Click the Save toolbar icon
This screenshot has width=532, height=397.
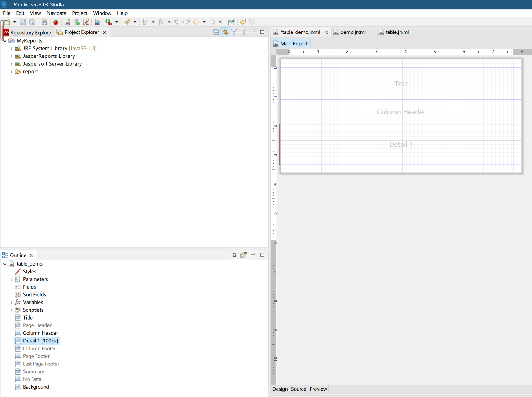[x=23, y=22]
